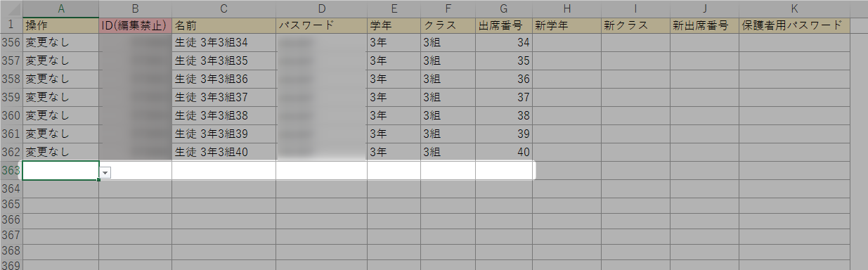Select row 364 header
Screen dimensions: 868x270
click(11, 188)
